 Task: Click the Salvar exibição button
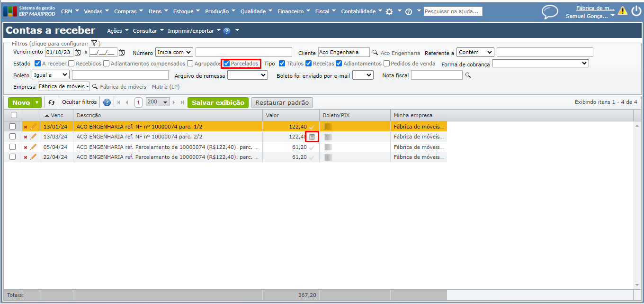coord(218,102)
